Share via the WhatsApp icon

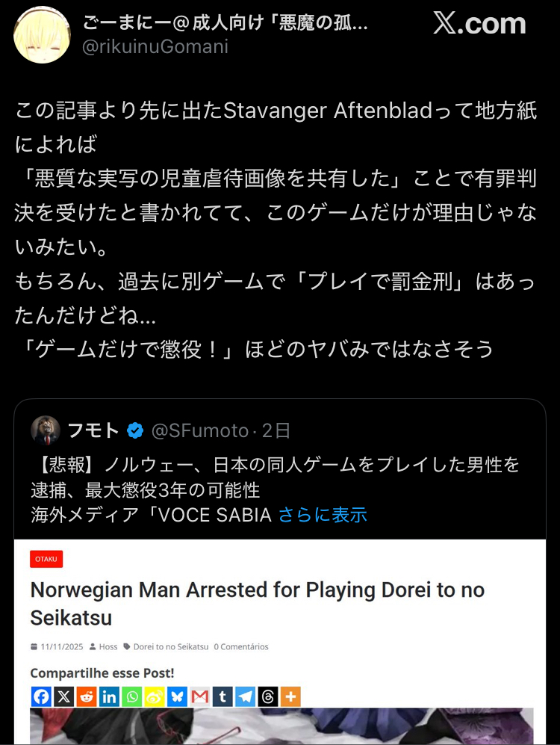132,696
